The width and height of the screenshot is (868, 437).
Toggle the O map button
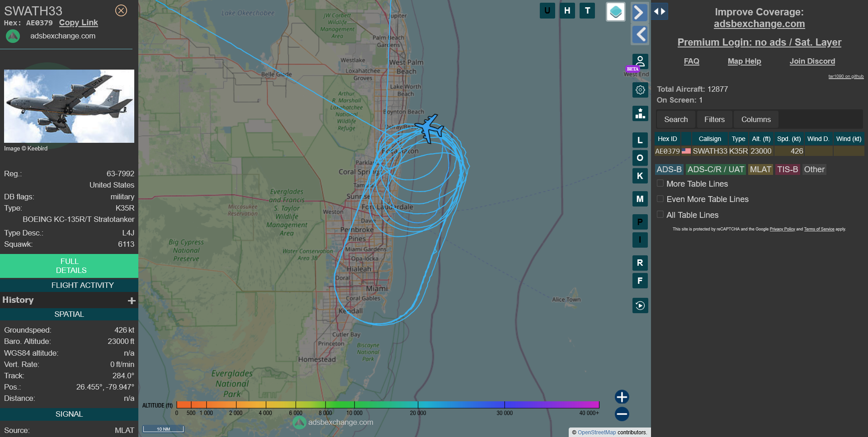tap(640, 158)
